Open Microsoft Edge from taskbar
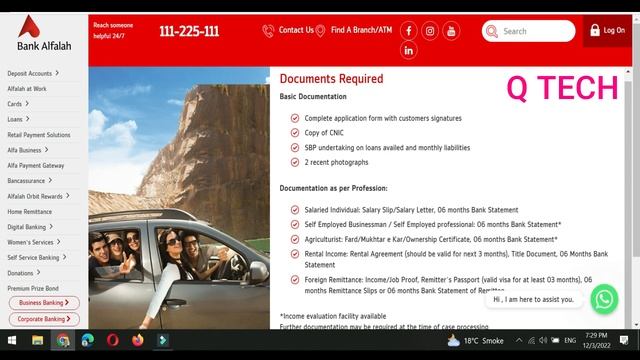640x360 pixels. coord(87,340)
